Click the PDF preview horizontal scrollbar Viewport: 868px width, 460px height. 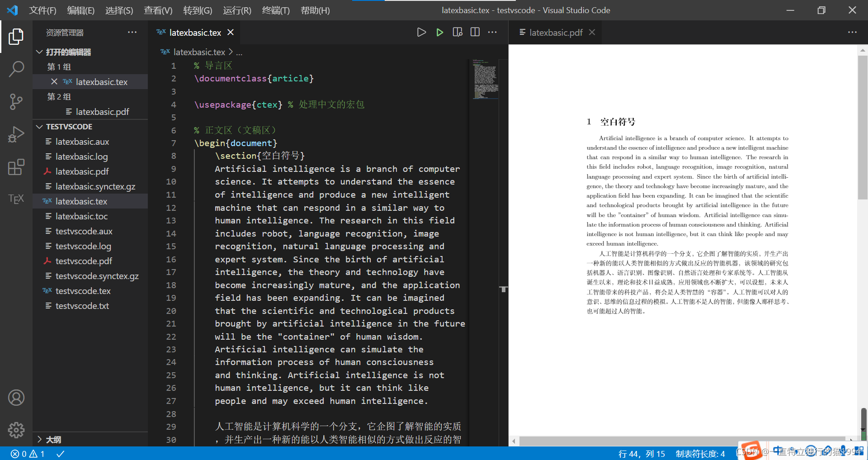[682, 441]
